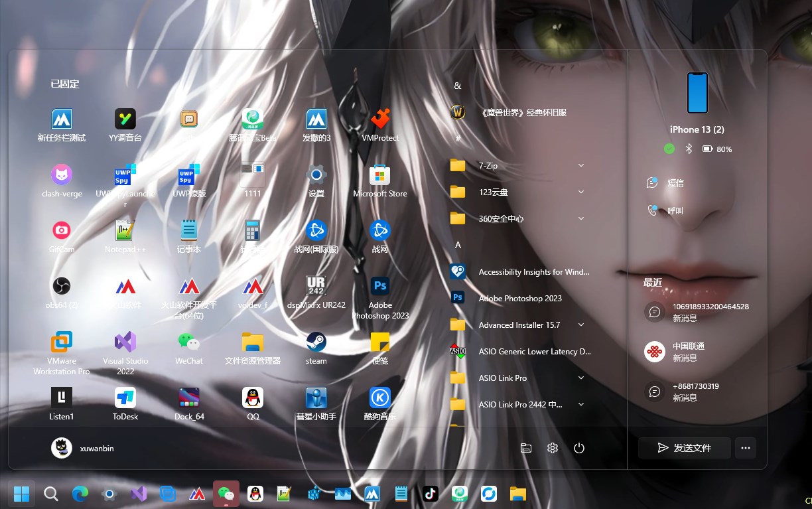Launch steam from pinned apps
Image resolution: width=812 pixels, height=509 pixels.
pyautogui.click(x=316, y=348)
